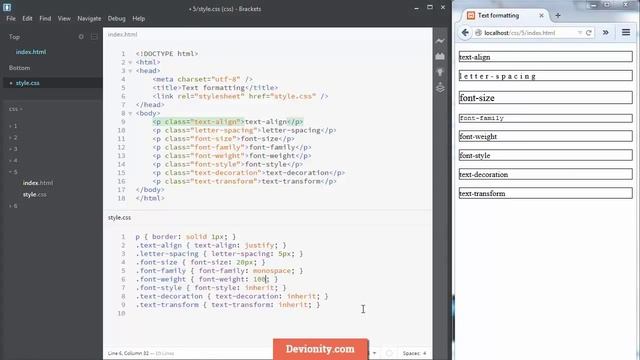Viewport: 640px width, 360px height.
Task: Click the font-weight paragraph in browser
Action: click(x=546, y=136)
